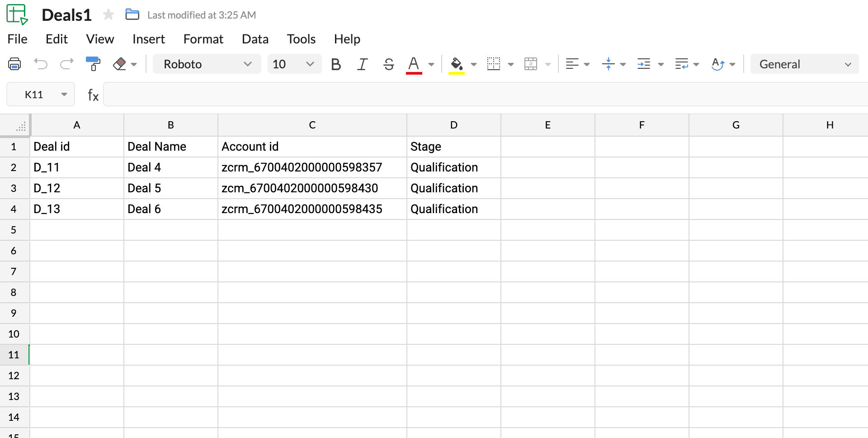Star the Deals1 spreadsheet as favorite
868x438 pixels.
pos(108,15)
